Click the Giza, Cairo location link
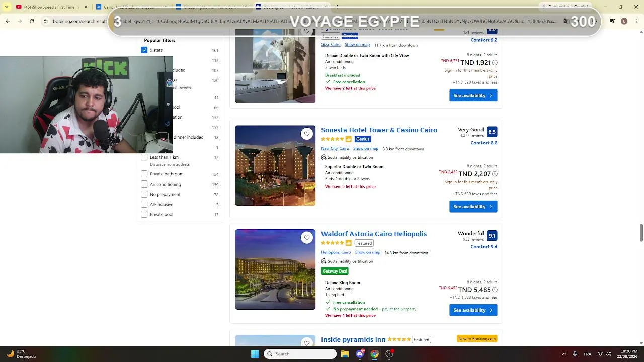This screenshot has width=644, height=362. pyautogui.click(x=331, y=45)
